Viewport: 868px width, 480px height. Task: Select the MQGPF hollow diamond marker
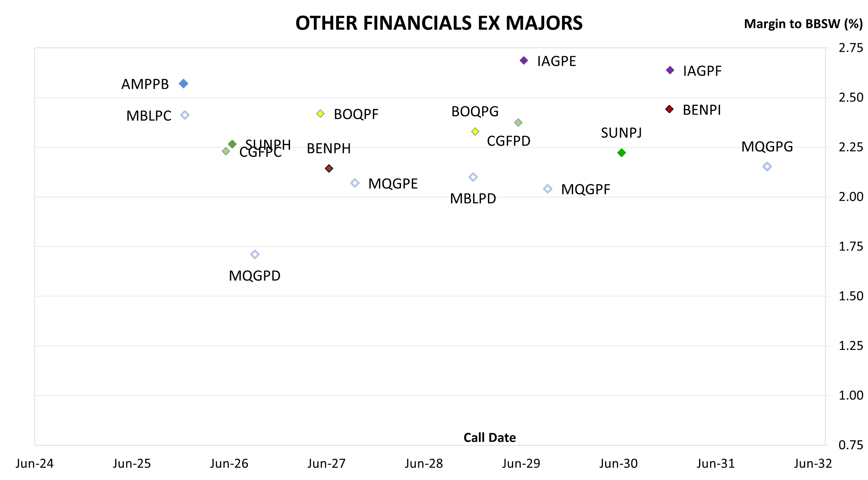click(548, 189)
